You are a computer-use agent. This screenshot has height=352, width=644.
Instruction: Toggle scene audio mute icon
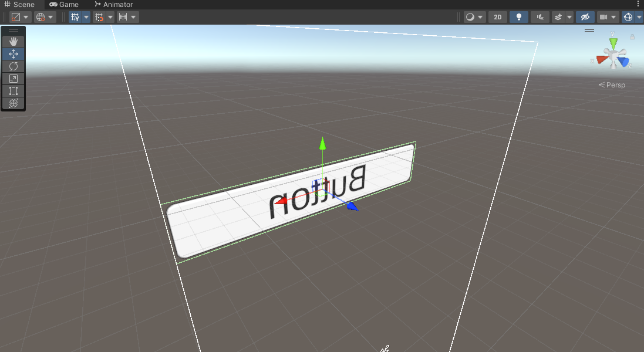tap(540, 17)
